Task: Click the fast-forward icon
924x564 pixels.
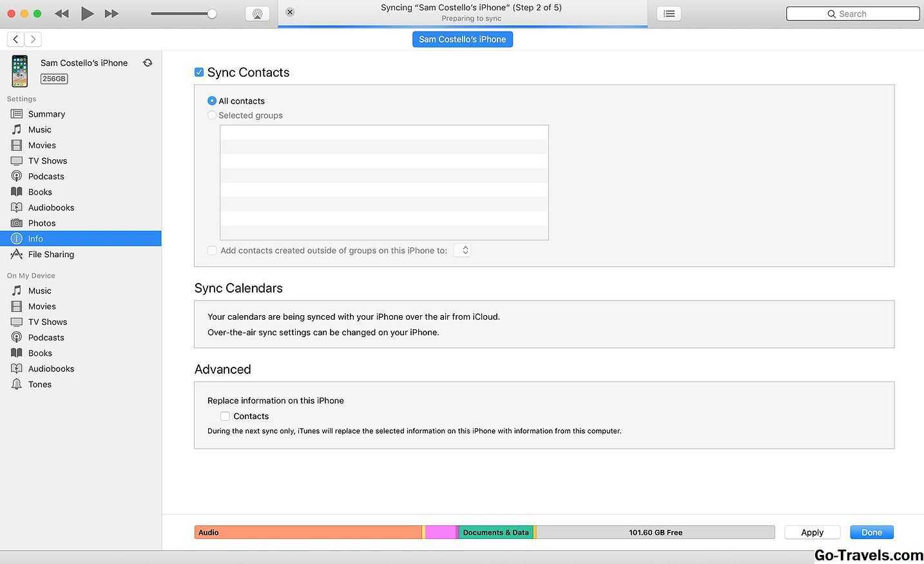Action: [111, 14]
